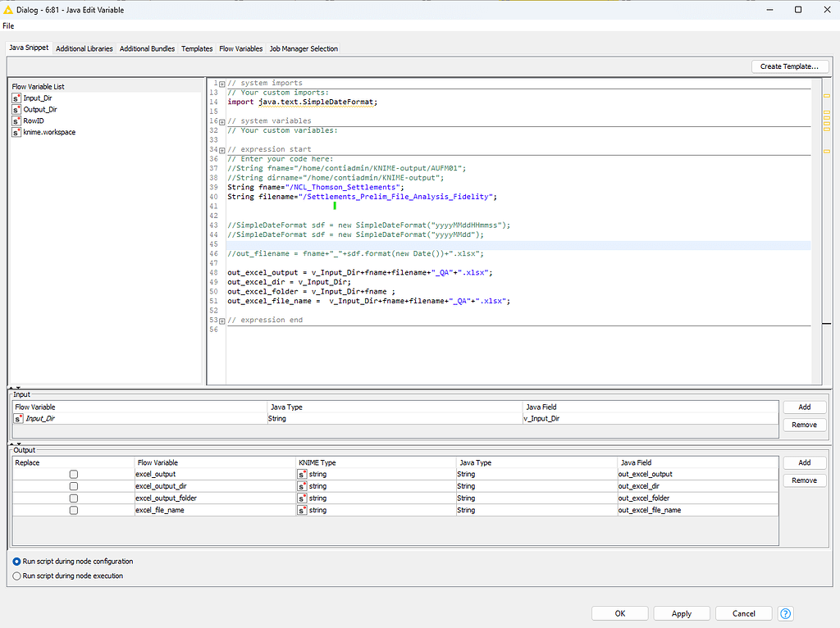Toggle Replace checkbox for excel_output_dir
Viewport: 840px width, 628px height.
pos(74,486)
